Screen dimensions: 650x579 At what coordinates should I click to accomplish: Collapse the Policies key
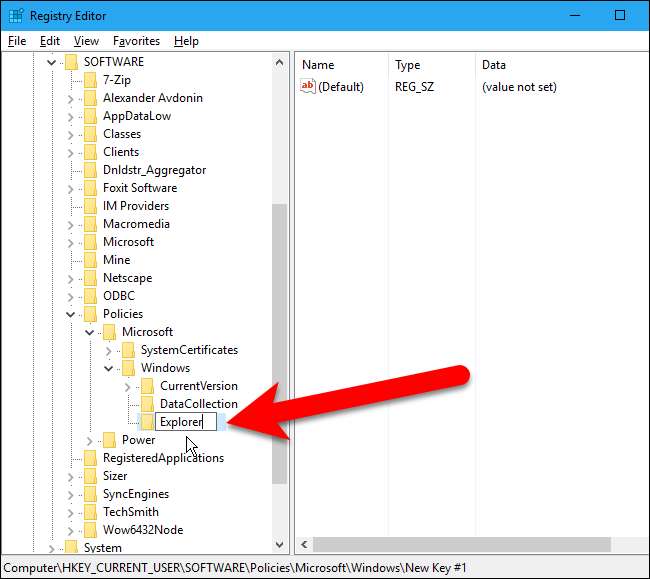click(70, 314)
